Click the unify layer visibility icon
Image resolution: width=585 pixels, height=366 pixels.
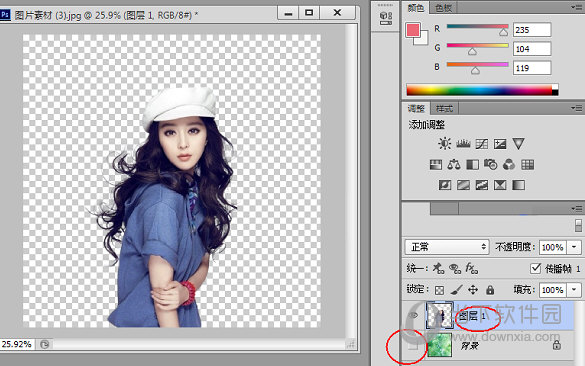(455, 268)
